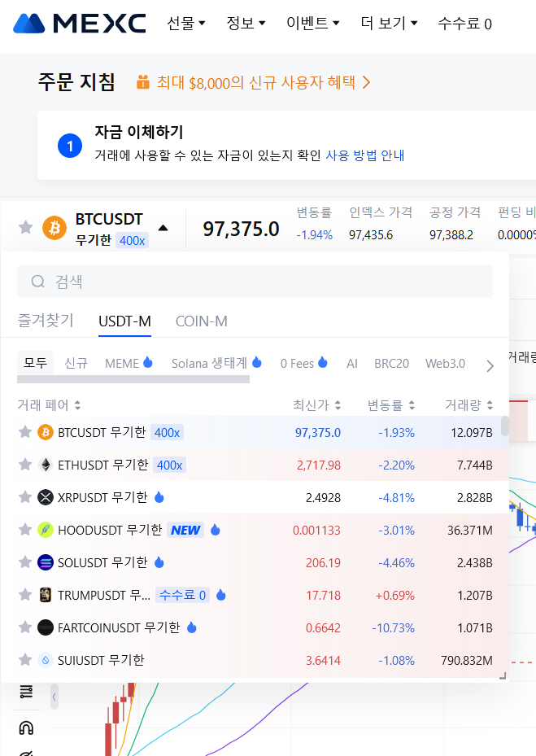Click the HOOD coin icon

point(46,530)
